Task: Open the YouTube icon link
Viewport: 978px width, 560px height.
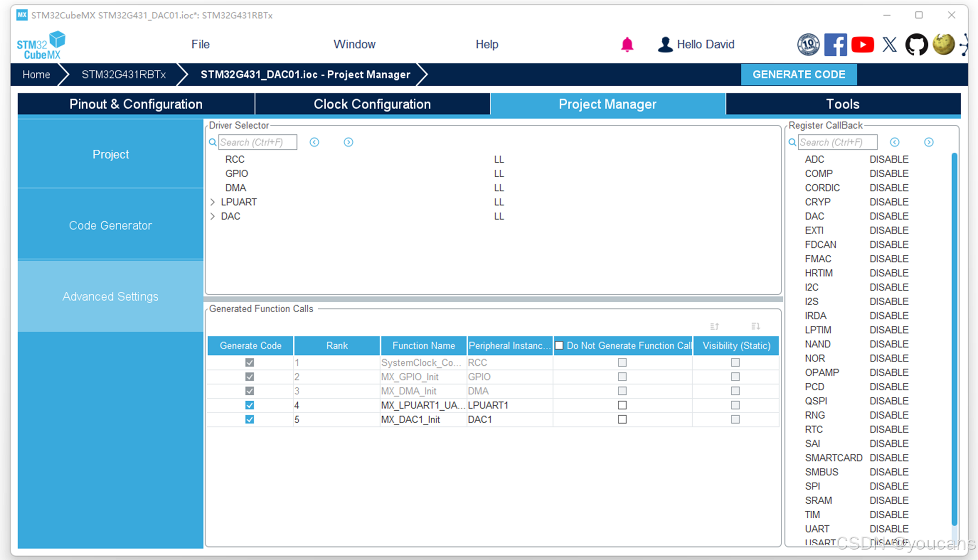Action: click(x=862, y=45)
